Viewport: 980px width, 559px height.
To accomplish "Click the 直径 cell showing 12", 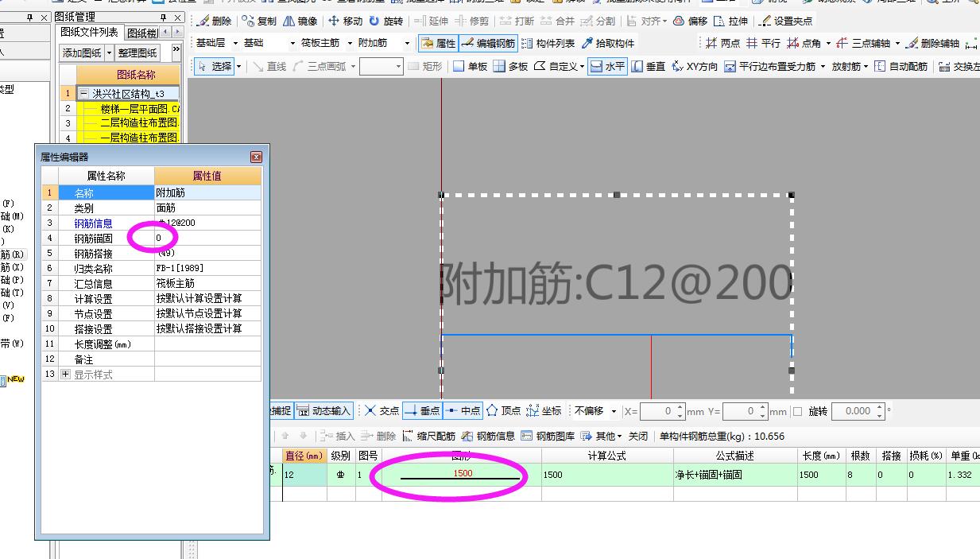I will [304, 475].
